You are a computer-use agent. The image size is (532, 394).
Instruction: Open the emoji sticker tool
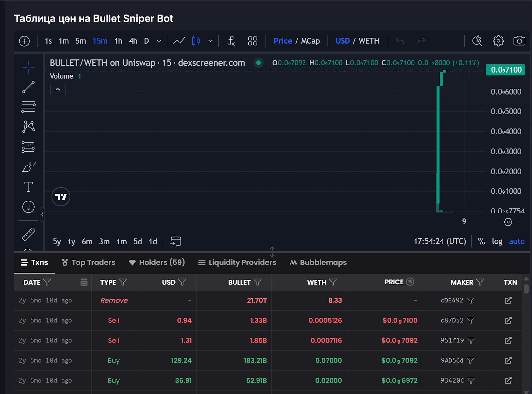(x=28, y=207)
